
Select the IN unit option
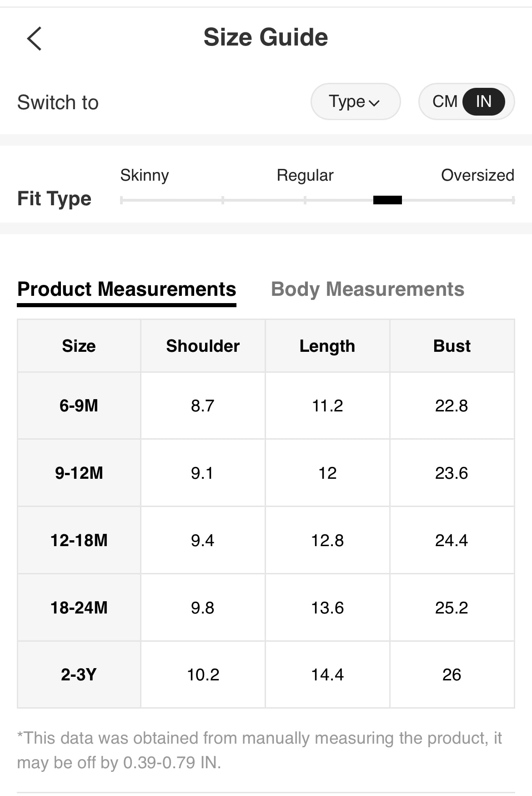click(483, 101)
